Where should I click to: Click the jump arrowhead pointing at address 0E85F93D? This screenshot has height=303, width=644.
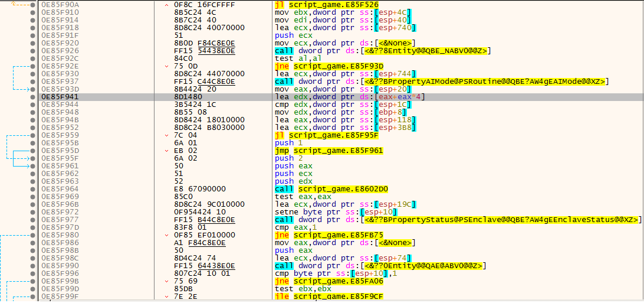coord(27,89)
